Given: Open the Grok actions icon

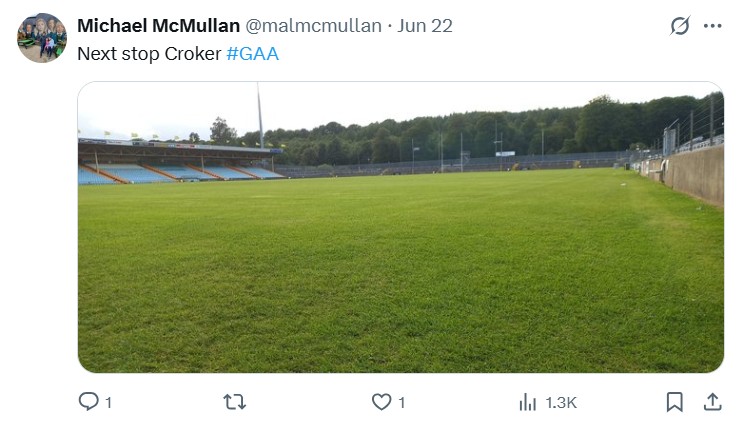Looking at the screenshot, I should [680, 26].
